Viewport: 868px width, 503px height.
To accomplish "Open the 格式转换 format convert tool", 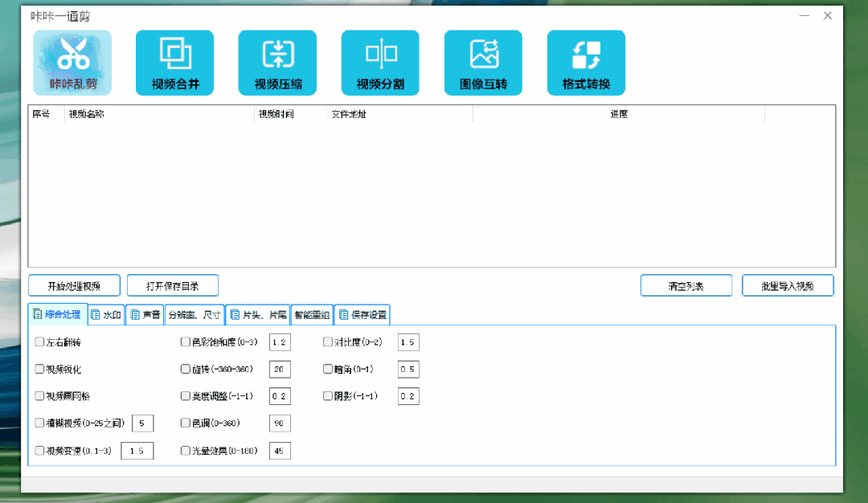I will (x=586, y=63).
